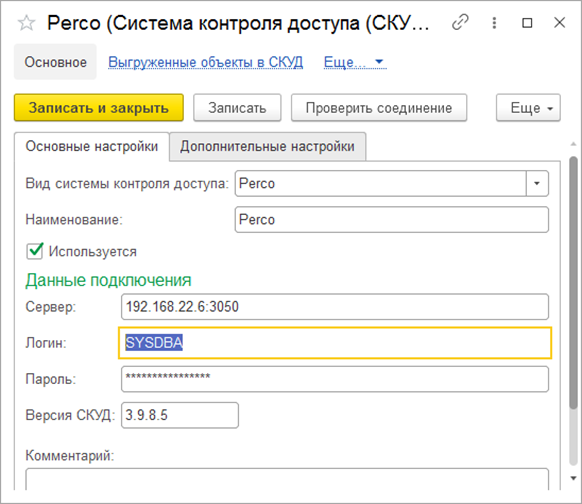Click scrollbar down arrow
This screenshot has height=504, width=582.
(x=573, y=478)
